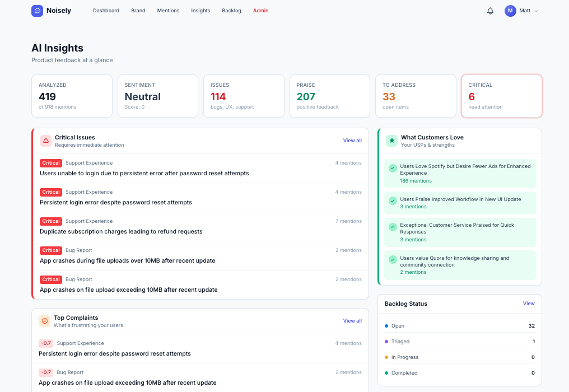
Task: Click -0.7 score badge on Support Experience complaint
Action: [46, 343]
